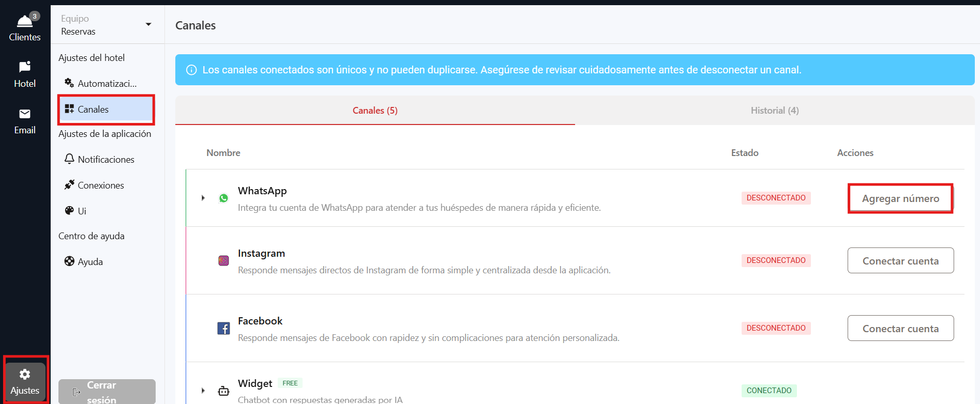
Task: Switch to the Historial (4) tab
Action: (774, 111)
